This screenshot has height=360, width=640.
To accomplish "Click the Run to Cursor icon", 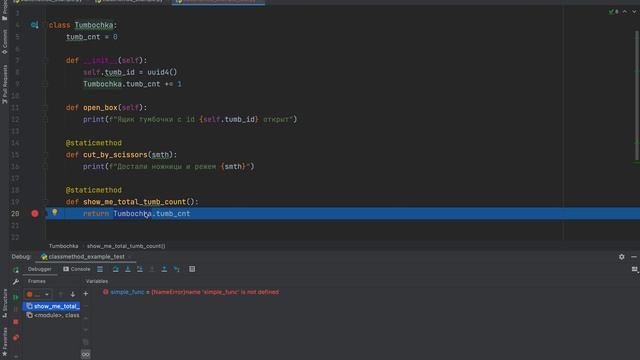I will [176, 269].
